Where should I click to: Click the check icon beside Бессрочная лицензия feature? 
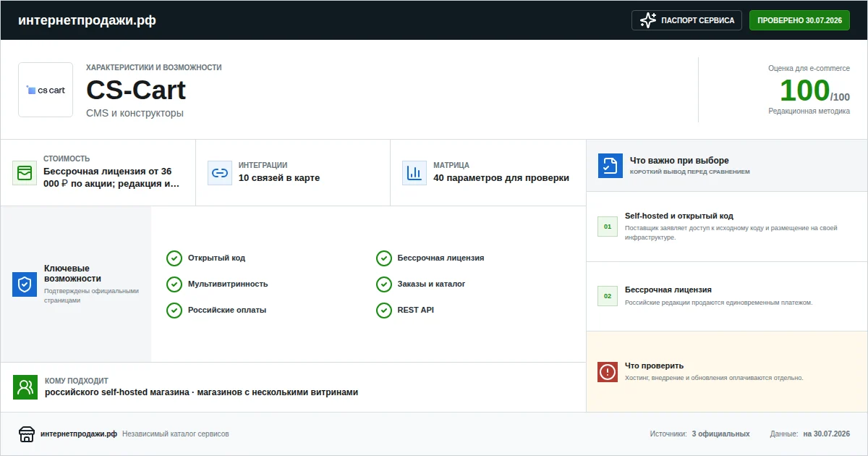[x=384, y=258]
